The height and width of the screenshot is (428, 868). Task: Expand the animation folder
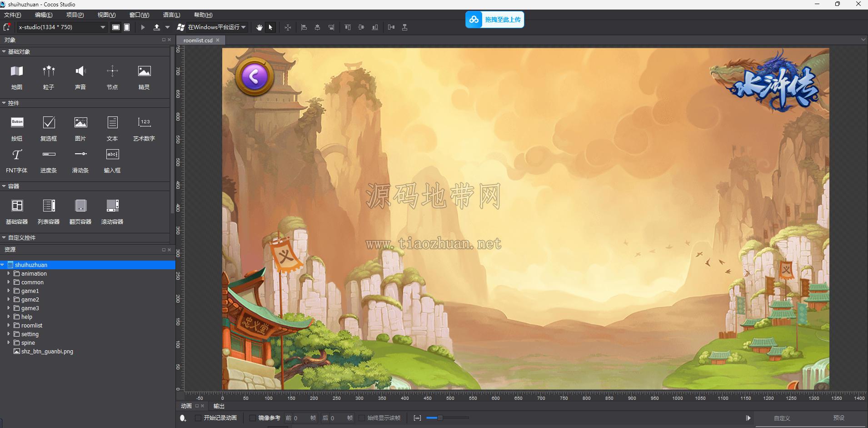coord(9,273)
